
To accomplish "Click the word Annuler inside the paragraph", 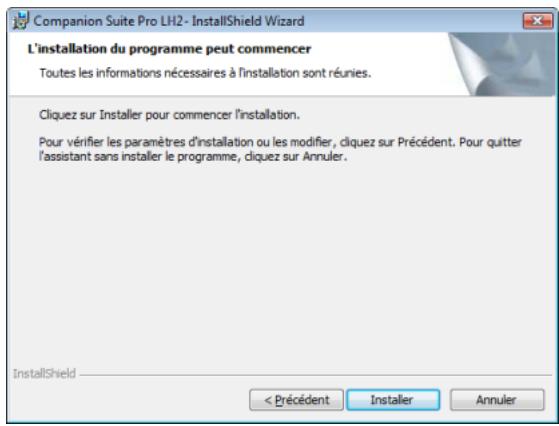I will pyautogui.click(x=324, y=156).
